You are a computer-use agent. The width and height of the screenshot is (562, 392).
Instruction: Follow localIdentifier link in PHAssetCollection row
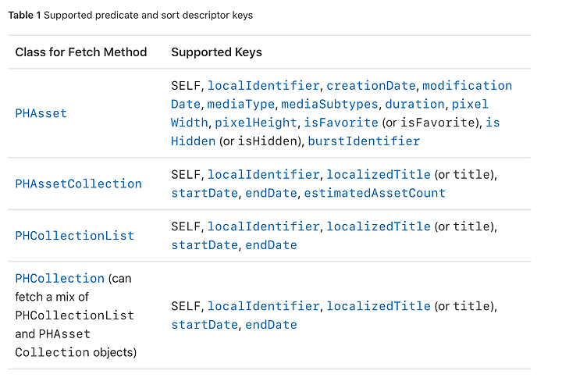[x=264, y=174]
